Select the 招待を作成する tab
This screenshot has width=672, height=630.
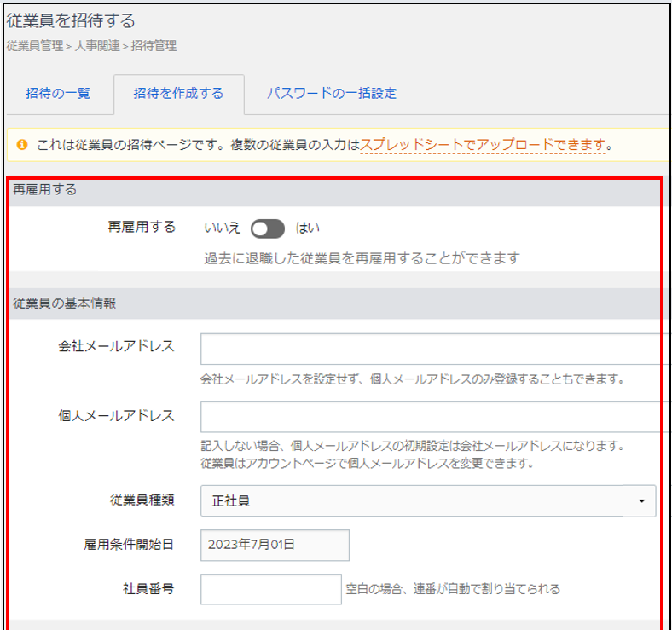point(178,93)
